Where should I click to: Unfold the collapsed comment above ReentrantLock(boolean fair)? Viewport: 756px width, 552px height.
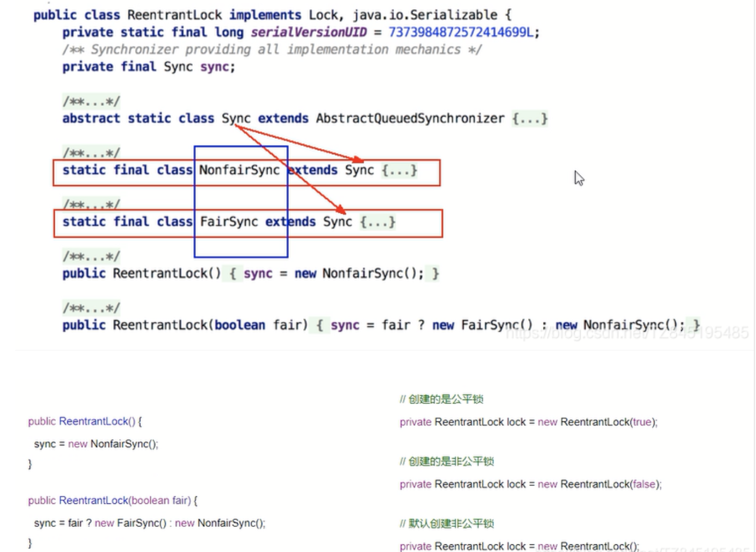(x=91, y=308)
